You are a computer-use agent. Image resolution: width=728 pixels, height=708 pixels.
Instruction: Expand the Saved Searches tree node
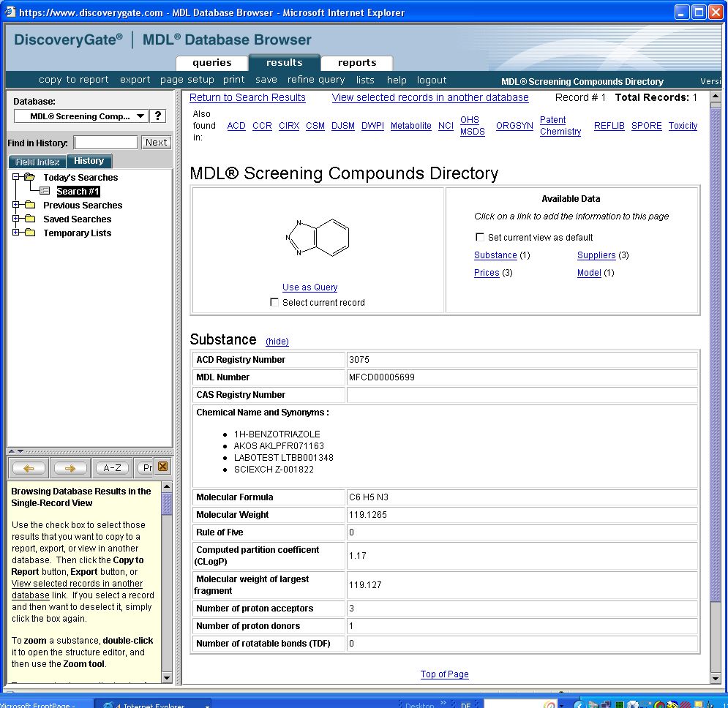(x=16, y=219)
